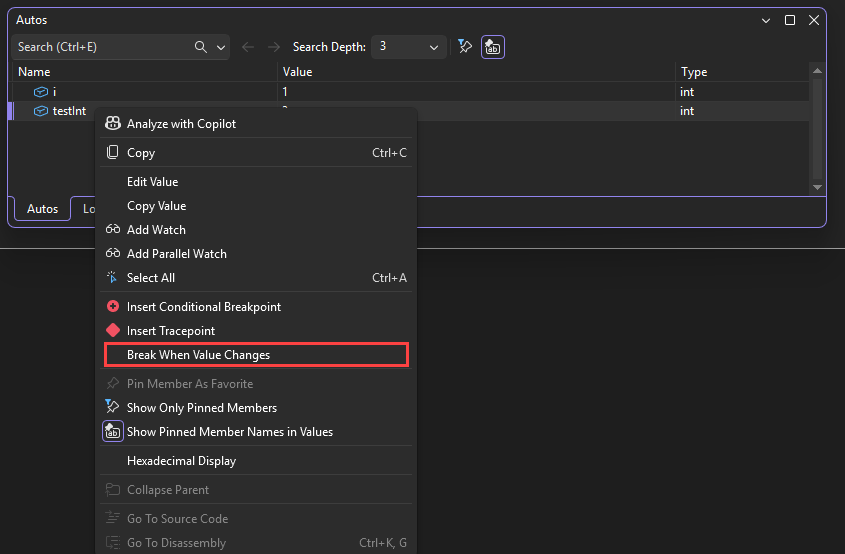Click the variable icon next to testInt
The height and width of the screenshot is (554, 845).
point(41,111)
